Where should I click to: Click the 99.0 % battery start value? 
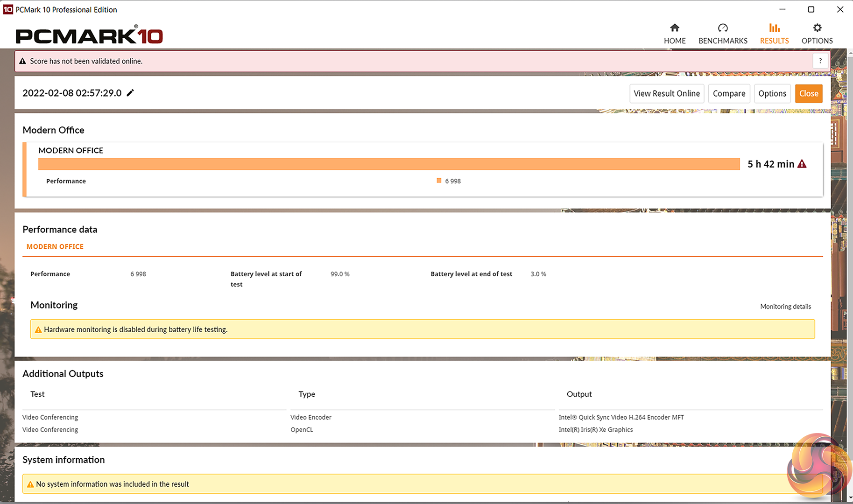point(340,274)
